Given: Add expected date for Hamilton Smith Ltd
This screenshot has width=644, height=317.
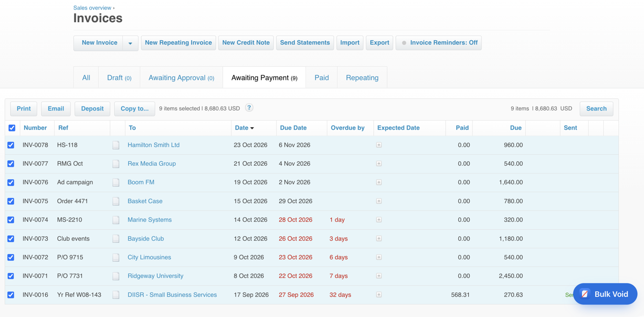Looking at the screenshot, I should [x=379, y=145].
